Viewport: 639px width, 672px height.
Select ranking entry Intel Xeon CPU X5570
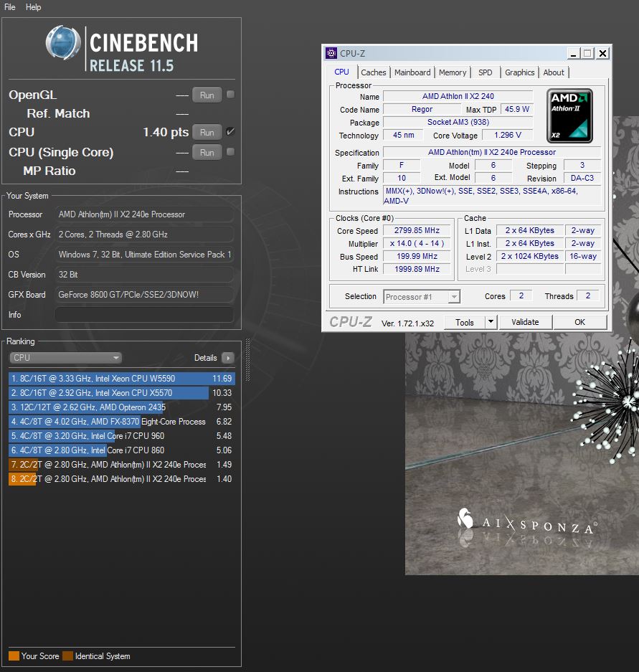122,392
